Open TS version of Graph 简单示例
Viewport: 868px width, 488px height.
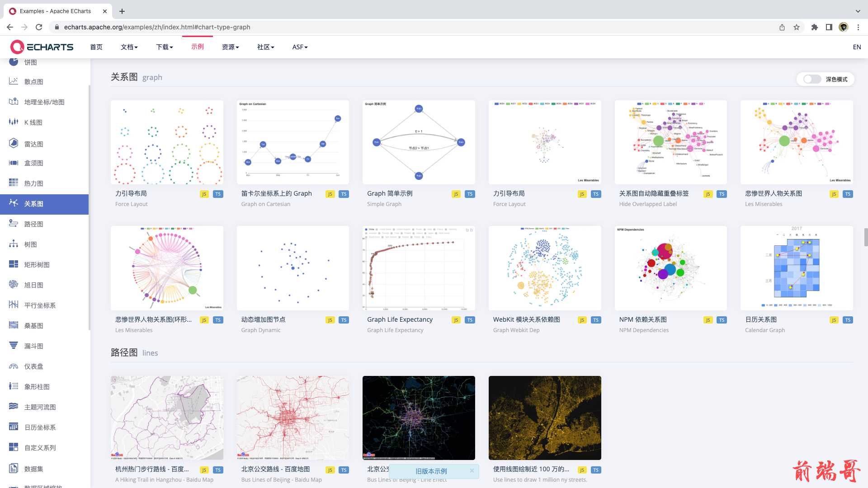[x=470, y=194]
